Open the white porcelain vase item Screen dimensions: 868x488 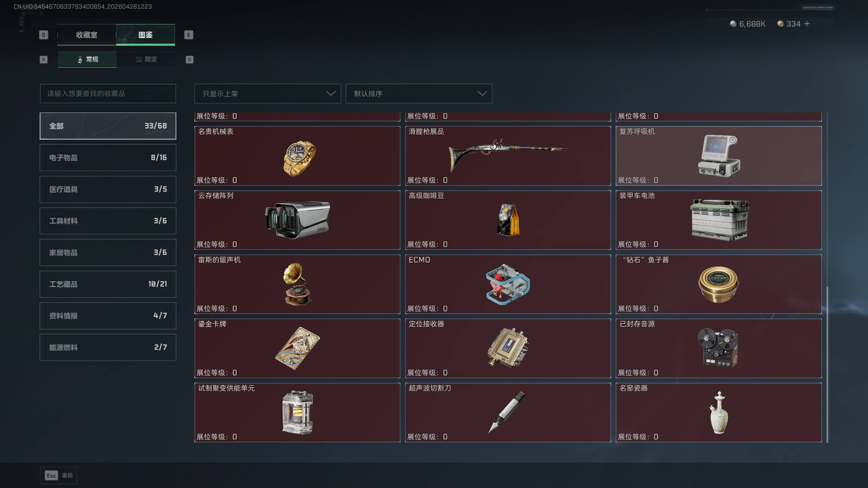(x=719, y=412)
